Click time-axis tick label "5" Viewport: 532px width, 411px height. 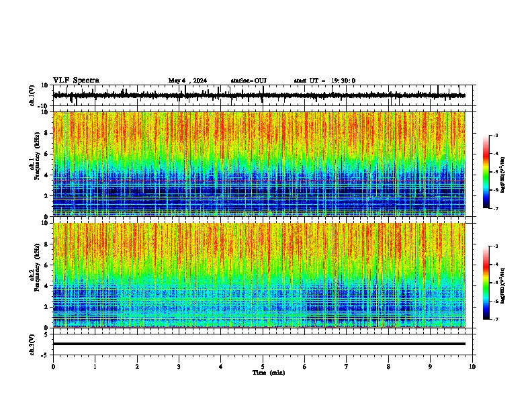[x=263, y=367]
